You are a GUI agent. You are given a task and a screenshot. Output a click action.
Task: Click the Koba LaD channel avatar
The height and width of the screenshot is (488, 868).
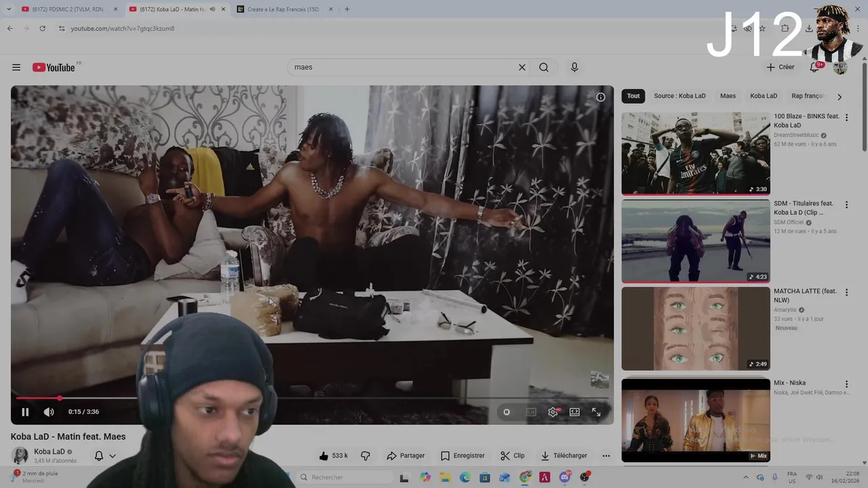tap(20, 455)
